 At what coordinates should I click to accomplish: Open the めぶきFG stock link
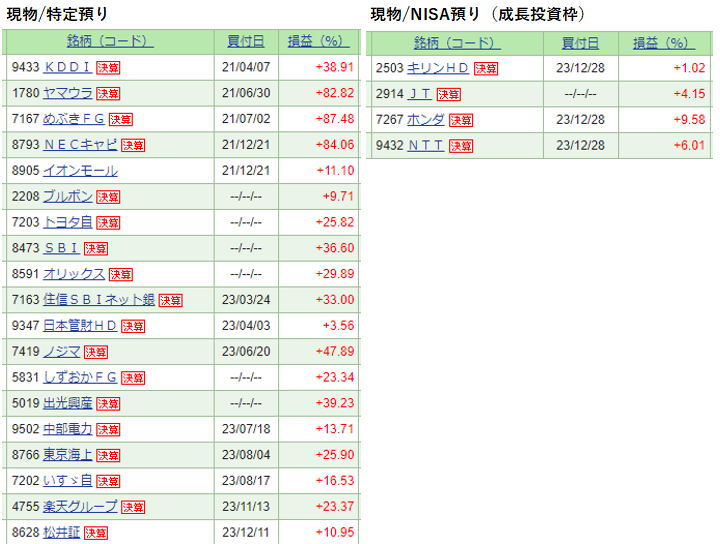click(74, 118)
